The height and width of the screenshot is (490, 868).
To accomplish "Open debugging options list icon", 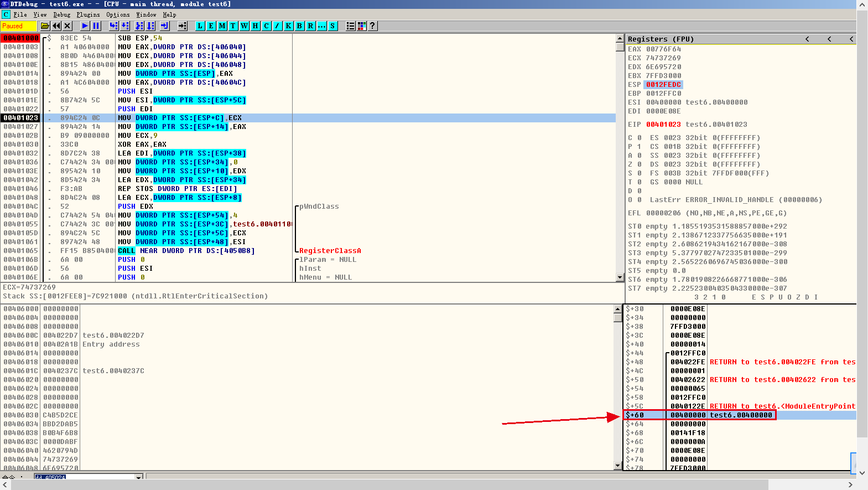I will [x=350, y=26].
